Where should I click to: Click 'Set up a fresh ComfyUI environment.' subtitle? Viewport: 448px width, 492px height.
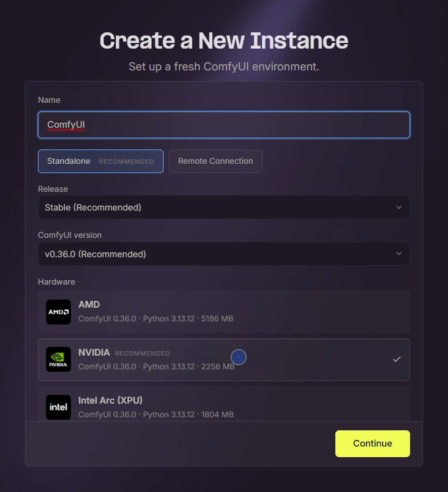coord(224,67)
